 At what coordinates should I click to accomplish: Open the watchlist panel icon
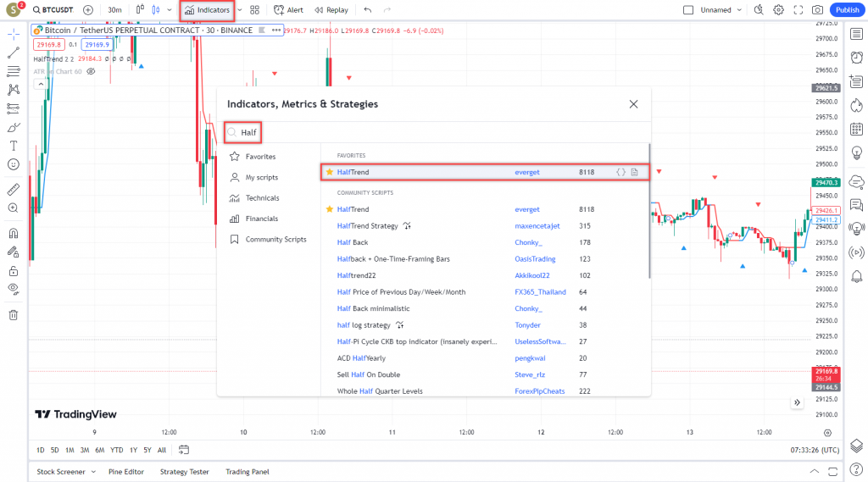pos(856,35)
